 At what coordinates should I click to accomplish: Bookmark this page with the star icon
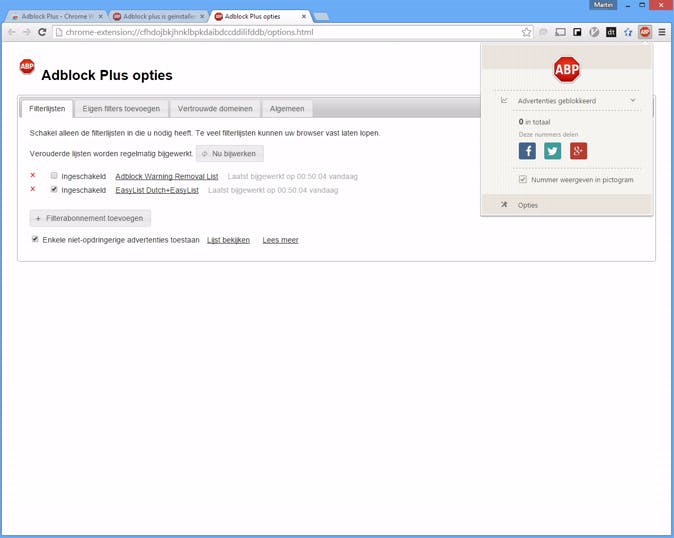pos(526,32)
